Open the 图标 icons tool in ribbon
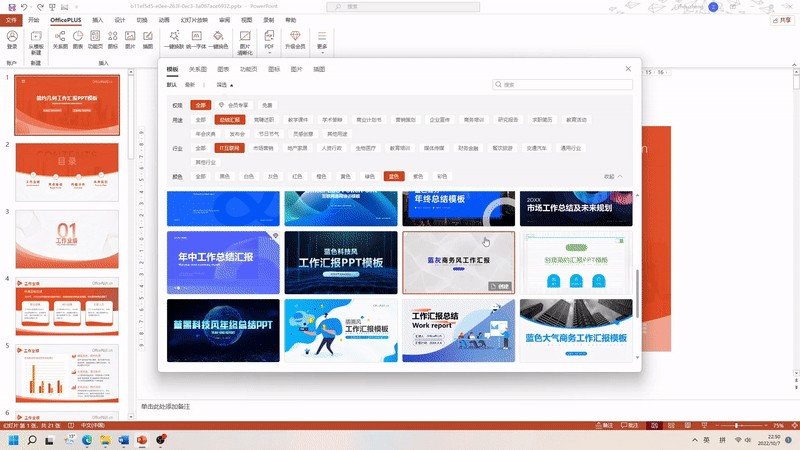This screenshot has height=450, width=800. (113, 39)
